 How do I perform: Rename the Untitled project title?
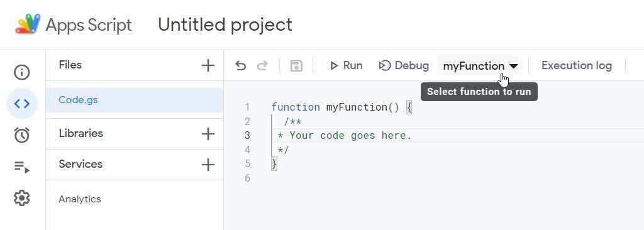click(x=225, y=25)
